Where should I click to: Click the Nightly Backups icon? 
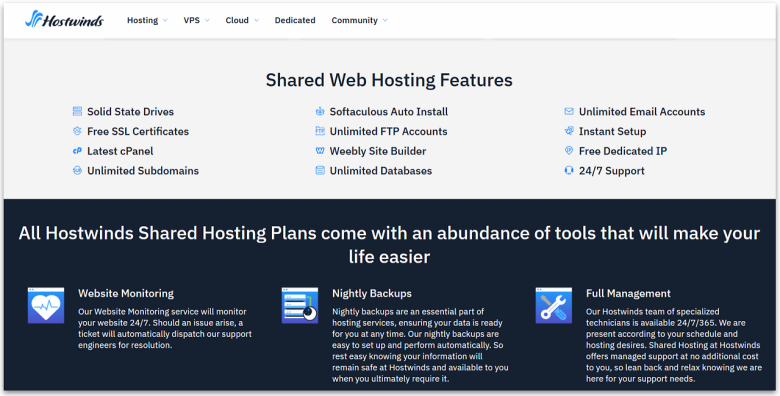(x=300, y=305)
